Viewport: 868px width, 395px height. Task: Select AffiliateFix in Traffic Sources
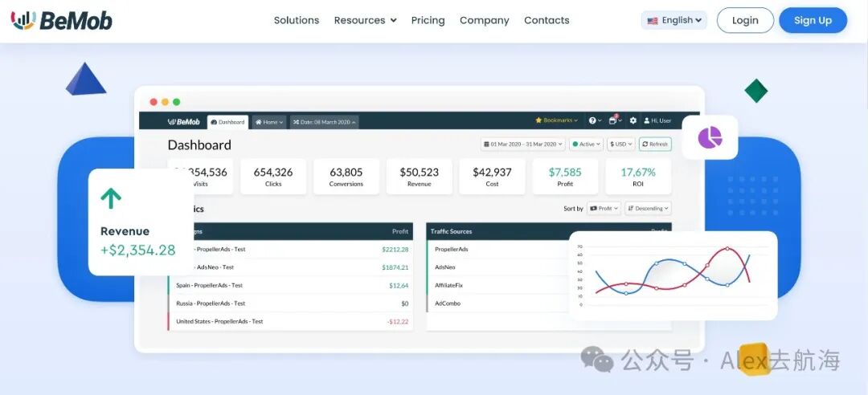click(449, 286)
